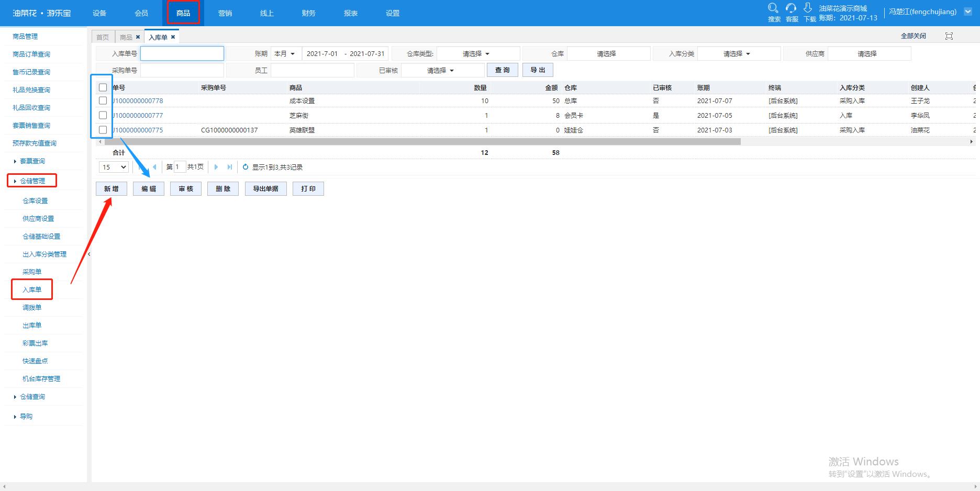
Task: Open the 搜索 search icon
Action: [773, 8]
